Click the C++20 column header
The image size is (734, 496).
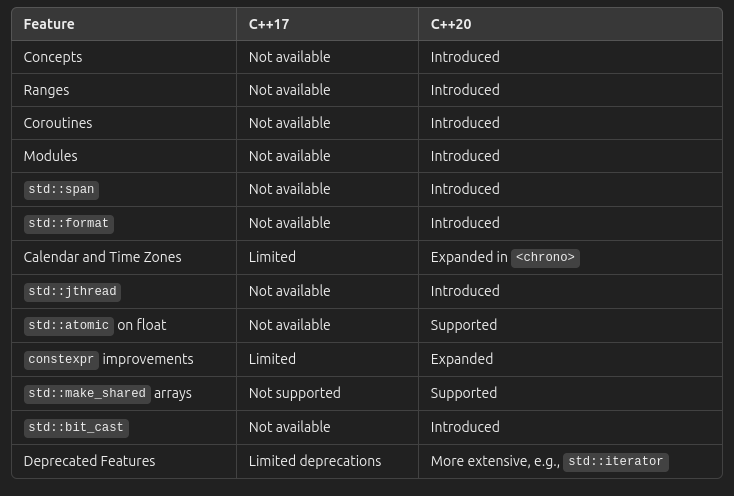coord(451,24)
